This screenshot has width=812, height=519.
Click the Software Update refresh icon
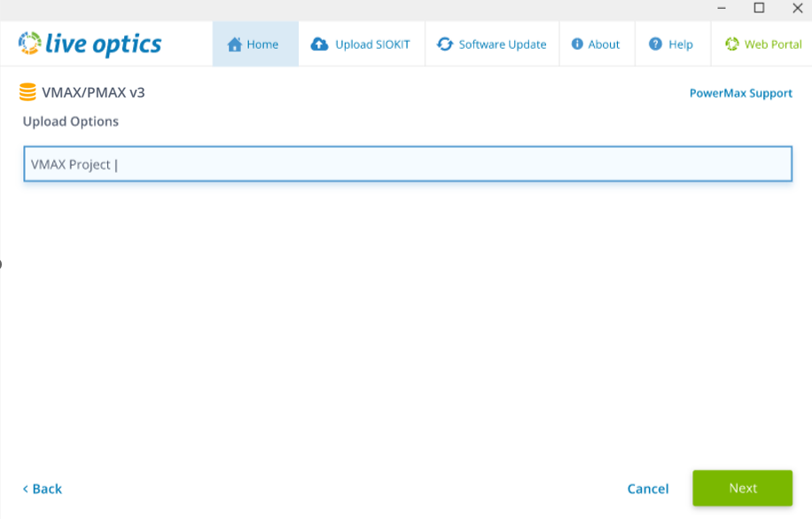[x=445, y=44]
